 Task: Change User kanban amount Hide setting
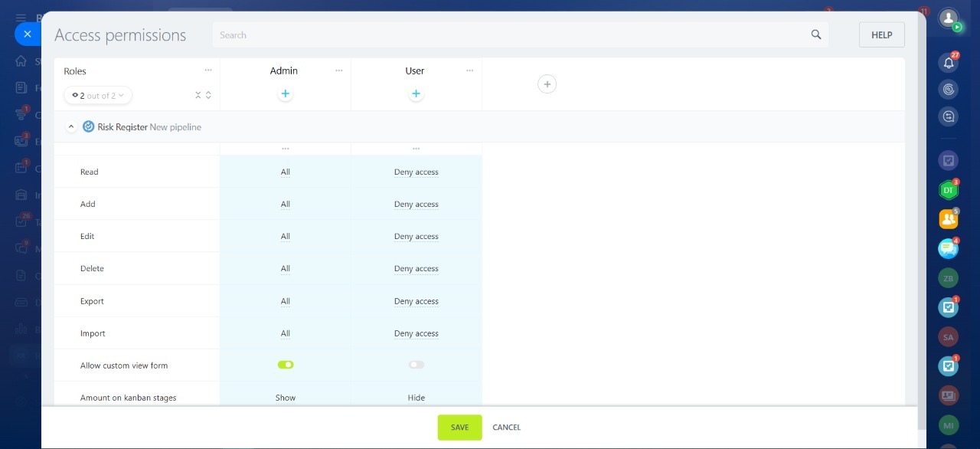[416, 398]
